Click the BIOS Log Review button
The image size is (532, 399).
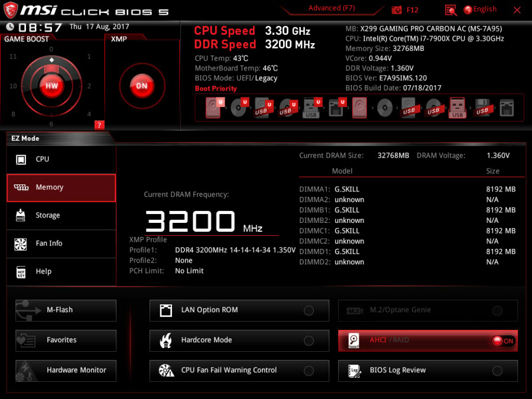427,371
